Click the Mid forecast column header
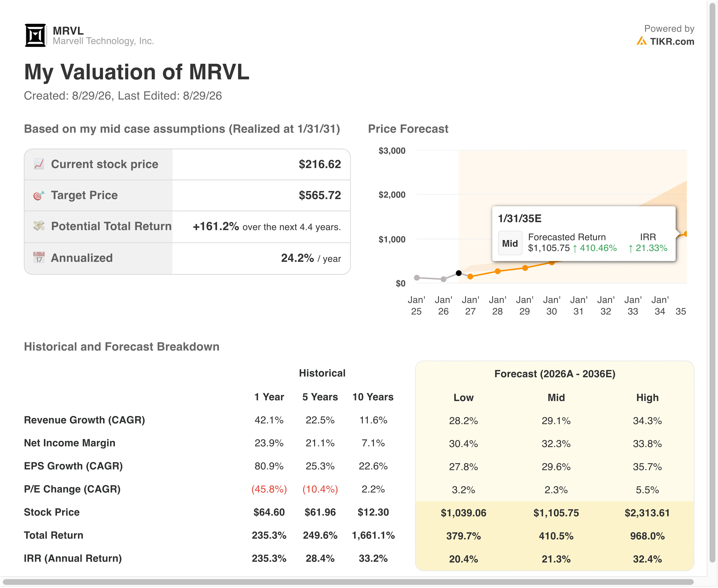 click(556, 398)
